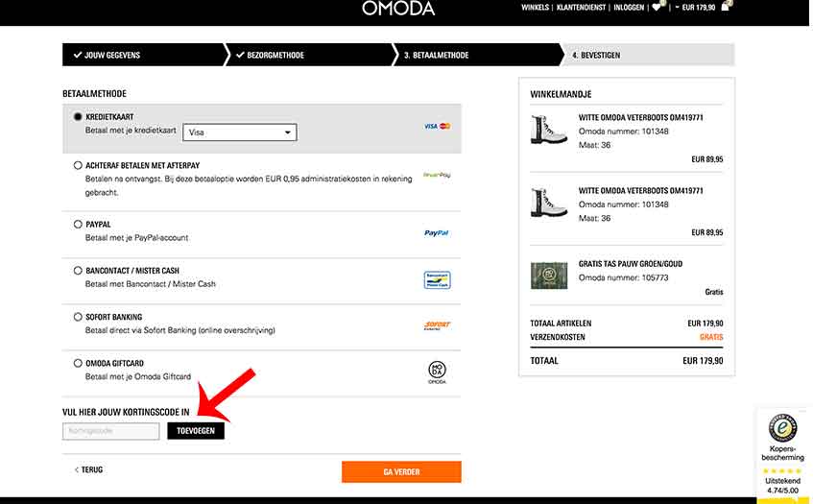Click the PayPal logo icon
Viewport: 813px width, 504px height.
(x=437, y=232)
